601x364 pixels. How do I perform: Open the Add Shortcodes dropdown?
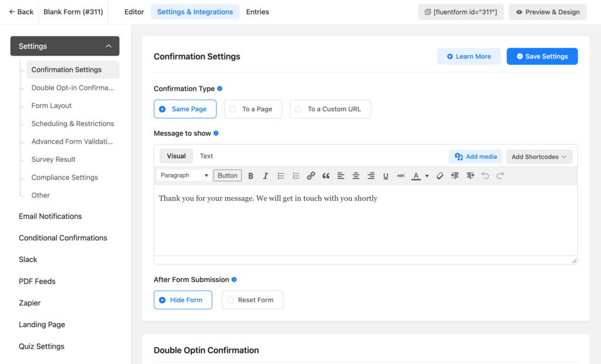click(539, 157)
